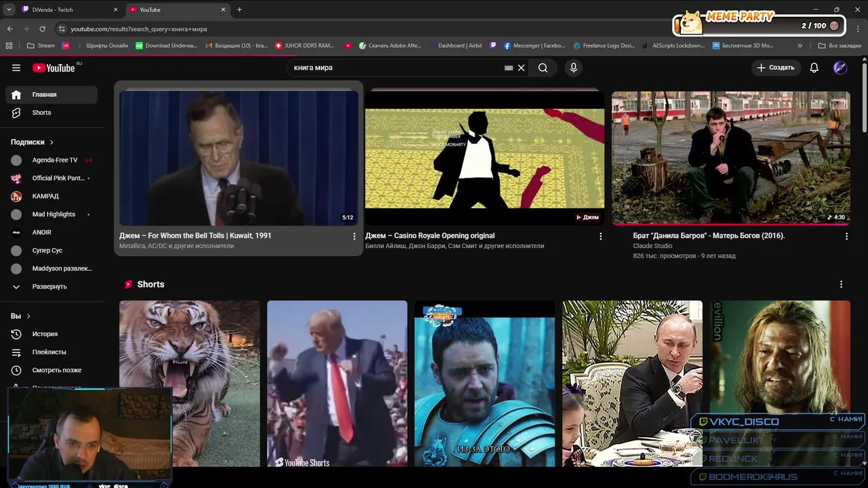Click title Джем – Casino Royale Opening original

(430, 236)
